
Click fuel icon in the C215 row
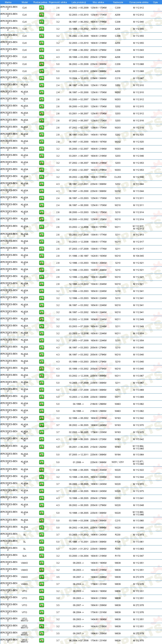click(41, 521)
